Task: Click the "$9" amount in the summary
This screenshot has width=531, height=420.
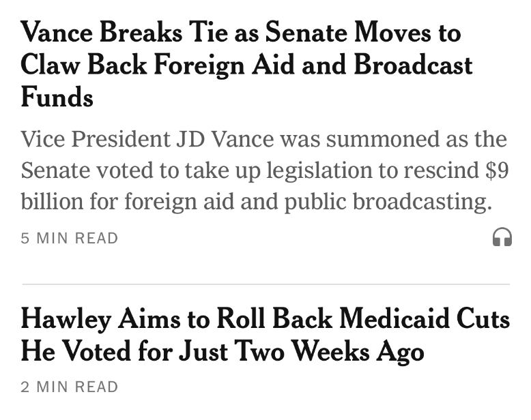Action: tap(497, 171)
